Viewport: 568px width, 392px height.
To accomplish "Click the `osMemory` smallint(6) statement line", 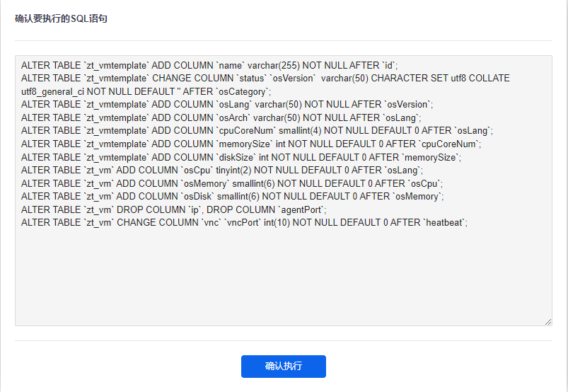I will click(x=232, y=184).
